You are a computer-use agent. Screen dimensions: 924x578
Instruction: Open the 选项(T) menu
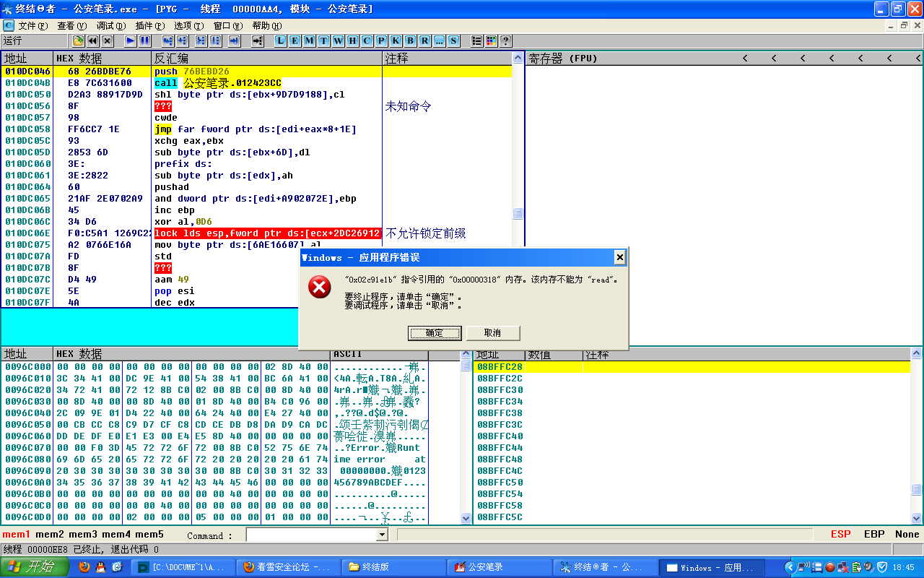pos(188,26)
